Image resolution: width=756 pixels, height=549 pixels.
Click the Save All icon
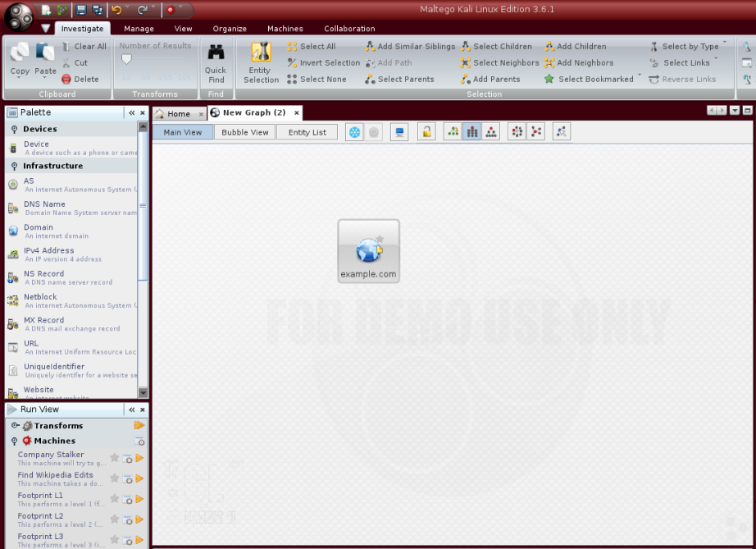98,10
